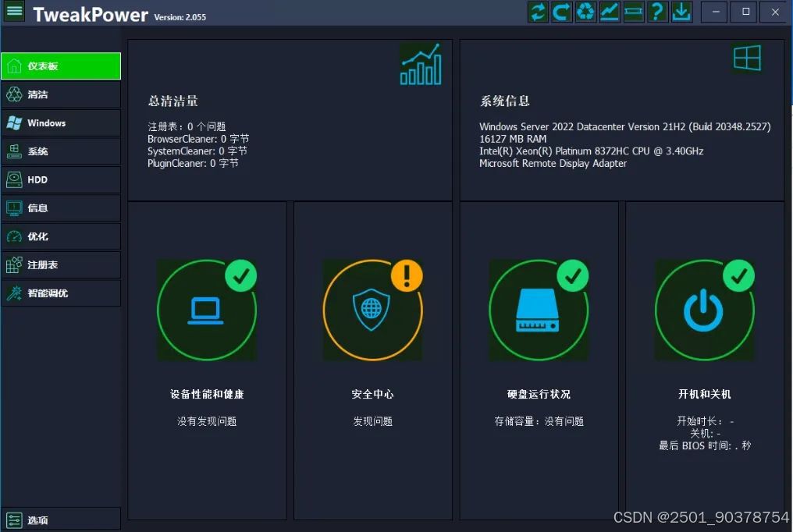Open the 系统 sidebar section
This screenshot has height=532, width=793.
(61, 151)
